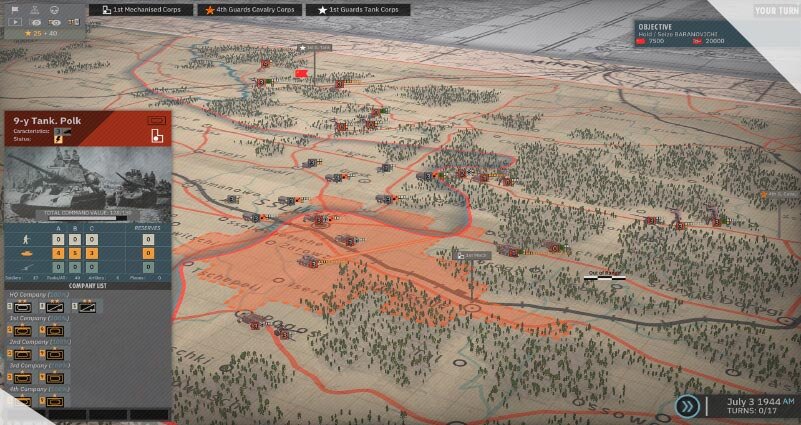This screenshot has height=425, width=801.
Task: Click the first Characteristics icon
Action: click(x=58, y=131)
